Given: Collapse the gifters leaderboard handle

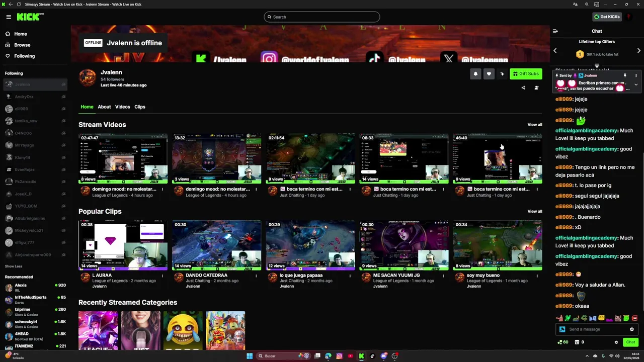Looking at the screenshot, I should click(597, 65).
